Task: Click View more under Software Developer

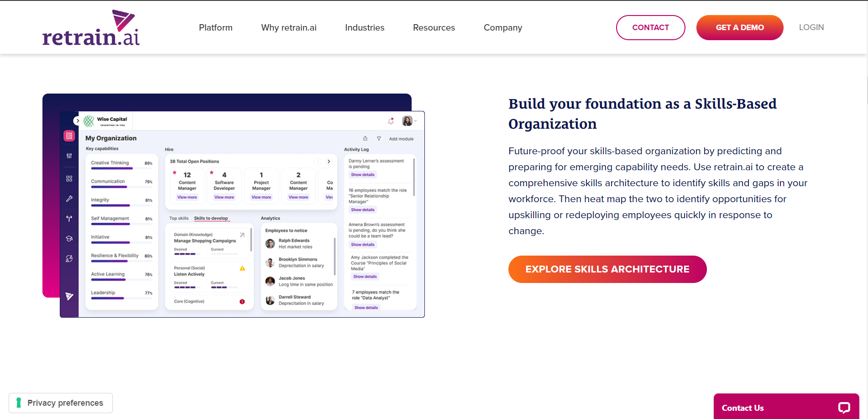Action: pos(224,197)
